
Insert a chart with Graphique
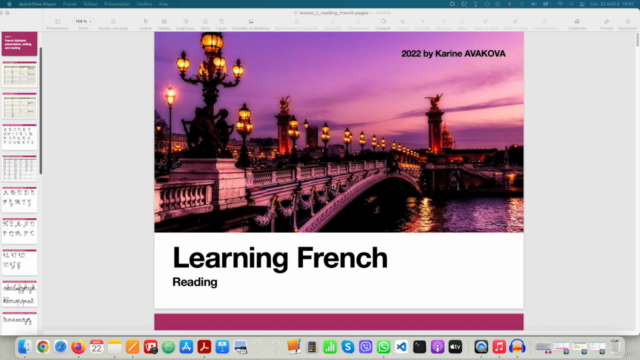(x=185, y=24)
